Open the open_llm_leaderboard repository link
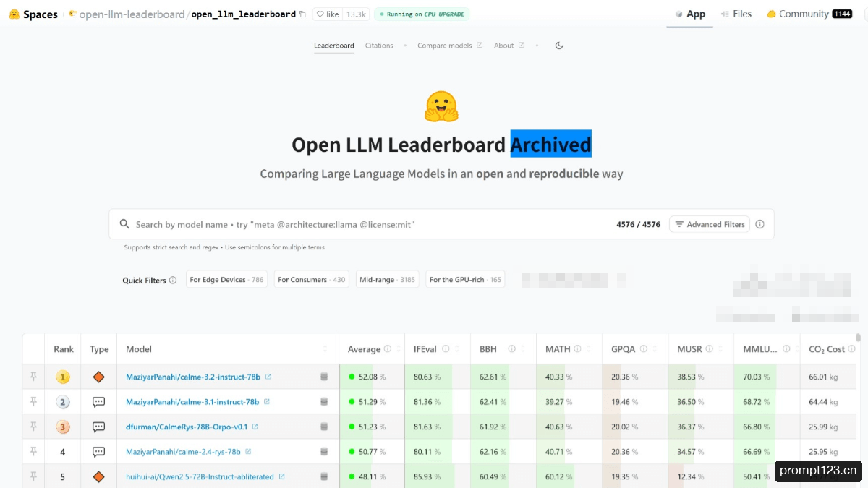 [x=243, y=14]
